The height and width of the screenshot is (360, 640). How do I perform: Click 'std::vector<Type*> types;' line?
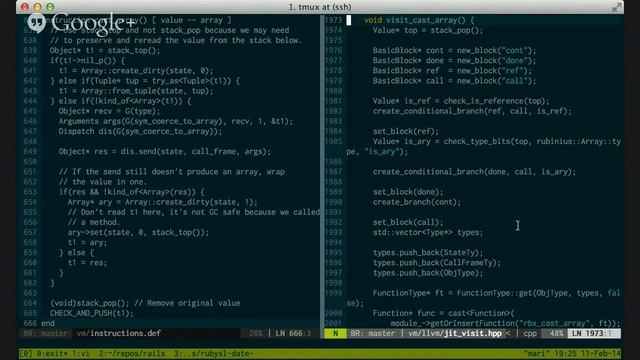pos(428,233)
